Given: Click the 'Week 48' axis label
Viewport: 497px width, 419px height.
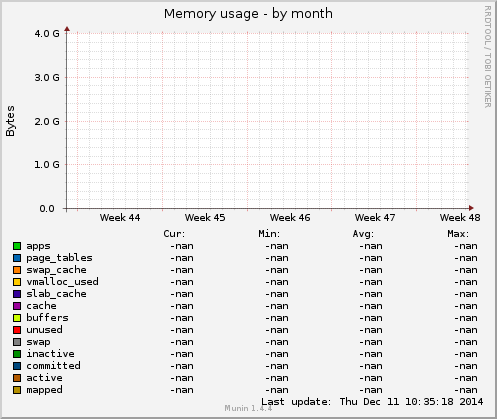Looking at the screenshot, I should point(460,218).
